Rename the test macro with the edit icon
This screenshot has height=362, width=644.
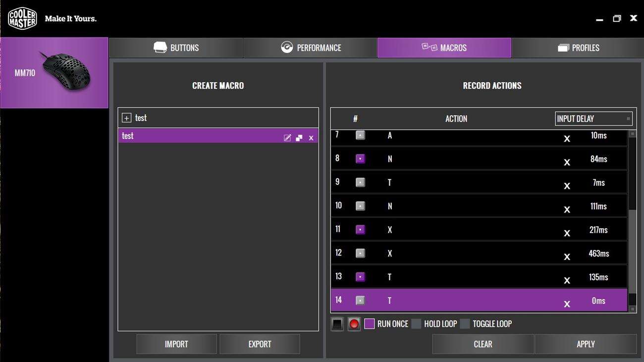(287, 138)
